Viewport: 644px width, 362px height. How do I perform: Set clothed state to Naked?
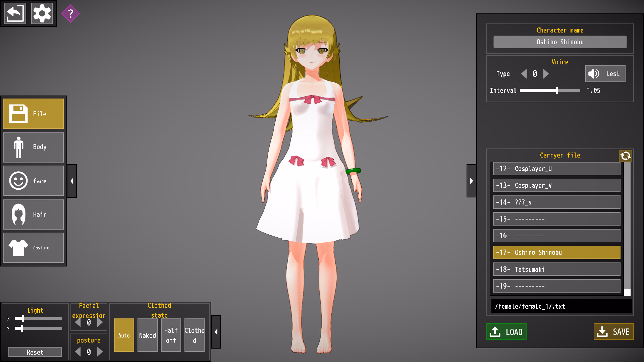point(148,335)
